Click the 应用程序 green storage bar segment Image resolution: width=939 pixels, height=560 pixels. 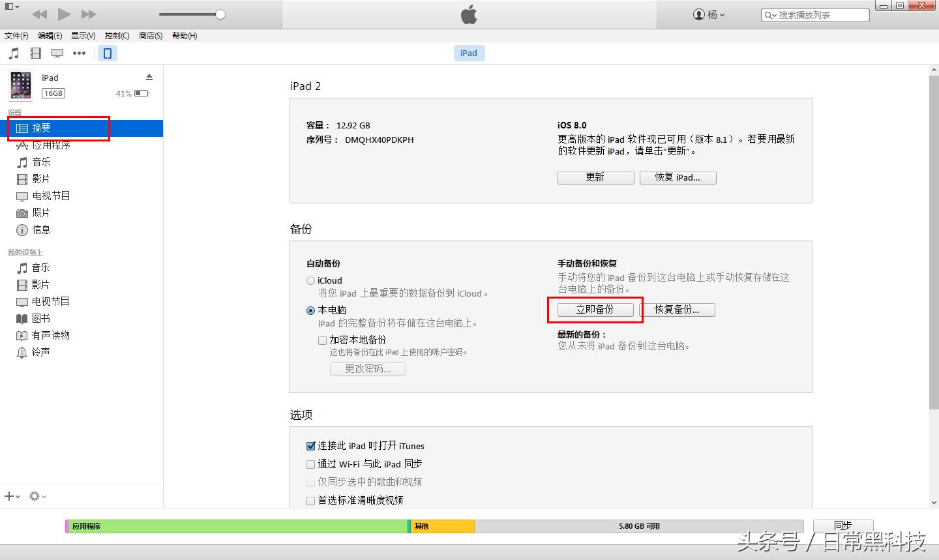[x=238, y=526]
